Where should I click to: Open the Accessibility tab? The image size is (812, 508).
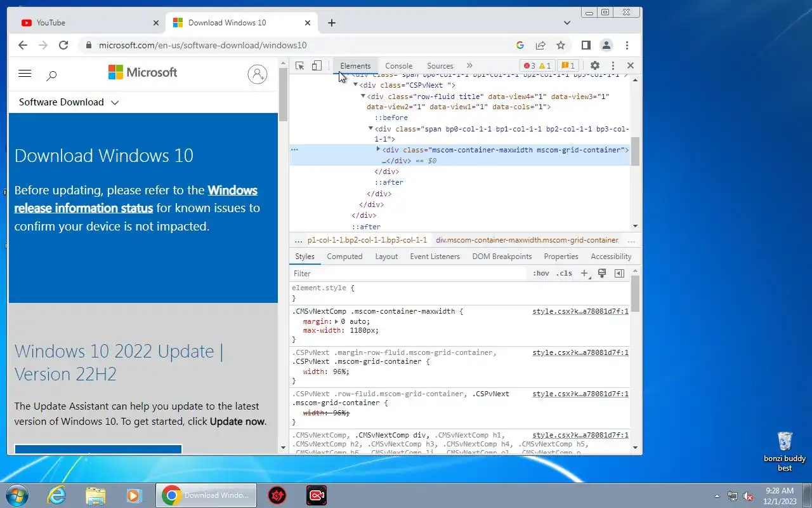click(611, 257)
